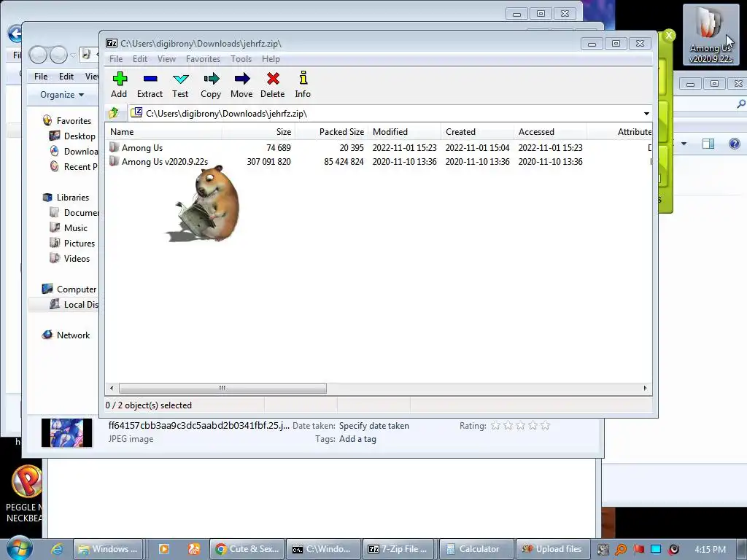Click the left scroll arrow in 7-Zip
747x560 pixels.
coord(112,388)
